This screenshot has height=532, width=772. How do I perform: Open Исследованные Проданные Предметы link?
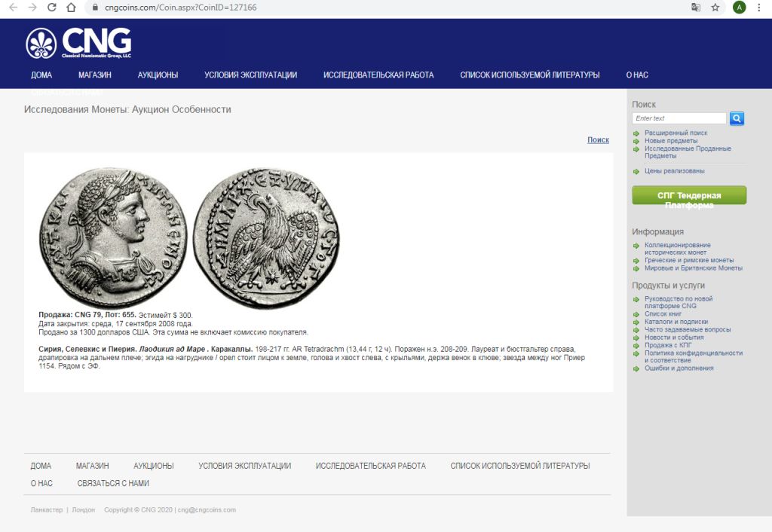(x=688, y=152)
